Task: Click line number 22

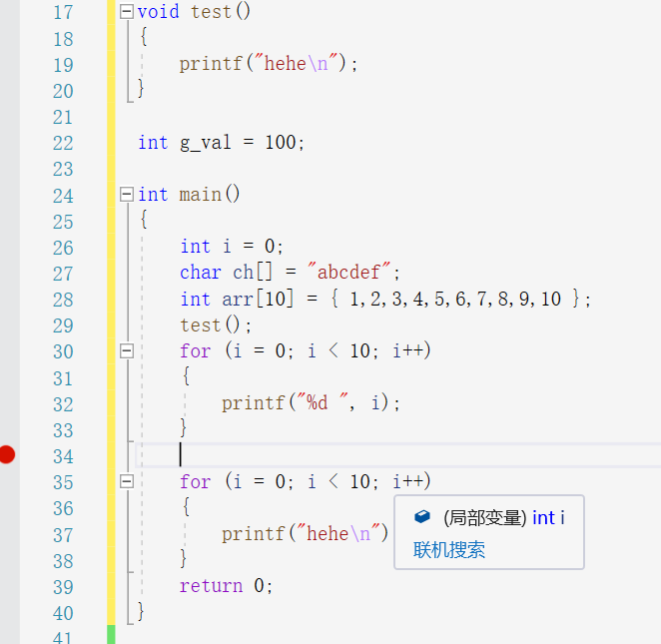Action: 63,144
